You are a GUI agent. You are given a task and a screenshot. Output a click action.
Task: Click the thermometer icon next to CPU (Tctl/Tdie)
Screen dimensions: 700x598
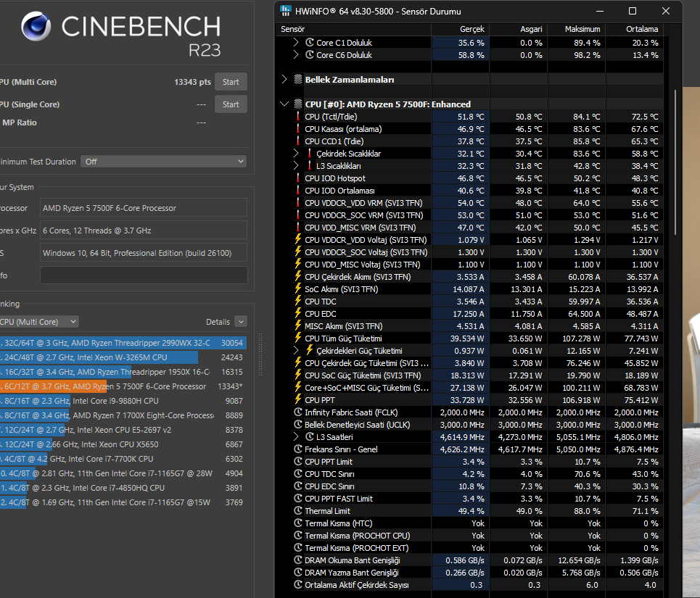point(298,117)
